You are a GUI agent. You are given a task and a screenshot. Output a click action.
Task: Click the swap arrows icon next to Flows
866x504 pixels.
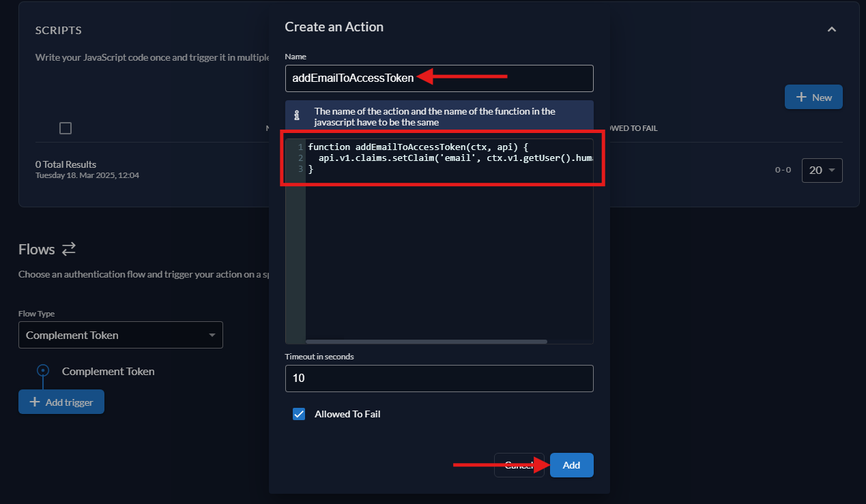(x=68, y=249)
